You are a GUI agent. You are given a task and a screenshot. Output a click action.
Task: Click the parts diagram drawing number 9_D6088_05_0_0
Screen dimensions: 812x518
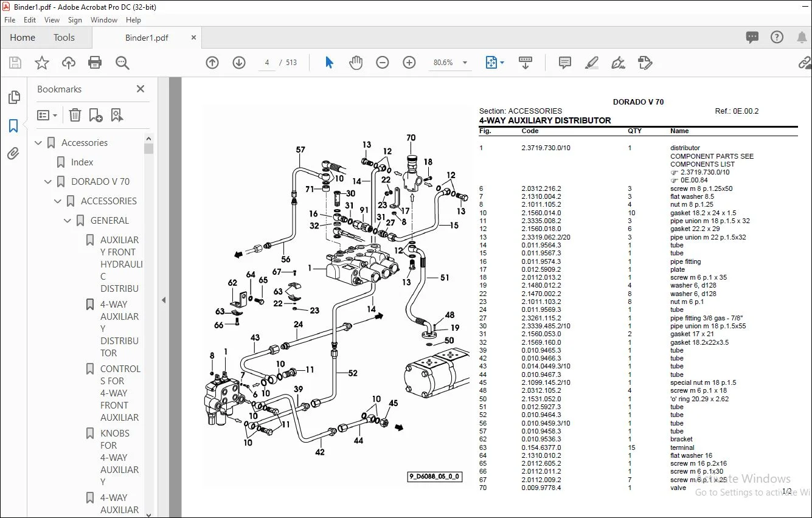tap(434, 477)
